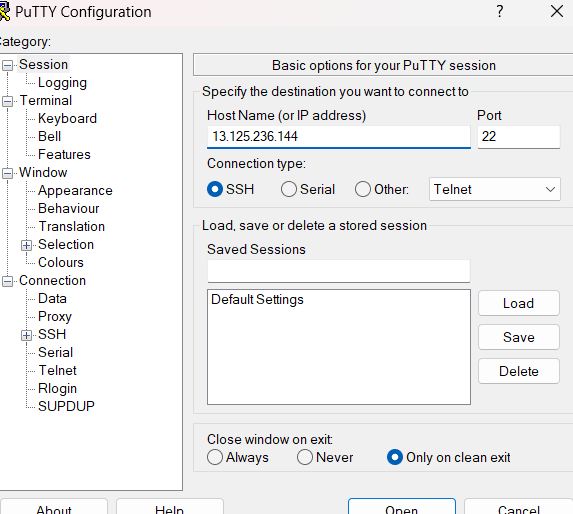Select the SSH connection type radio button
This screenshot has width=573, height=514.
[x=215, y=189]
